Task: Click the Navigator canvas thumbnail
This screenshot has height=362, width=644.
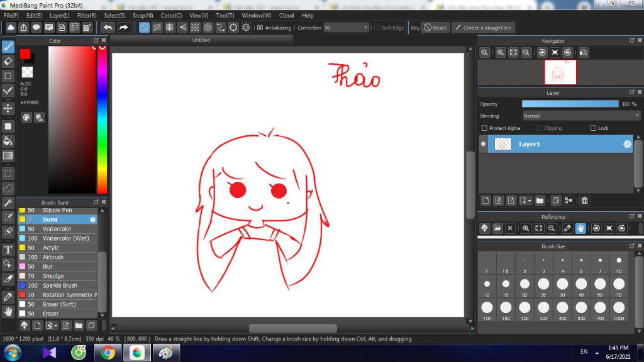Action: coord(560,72)
